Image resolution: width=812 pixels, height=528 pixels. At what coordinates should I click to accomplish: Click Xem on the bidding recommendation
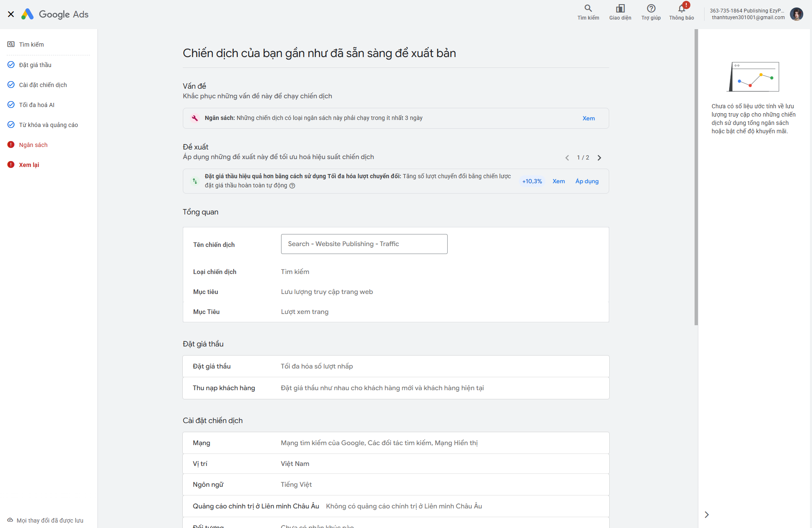click(x=558, y=181)
